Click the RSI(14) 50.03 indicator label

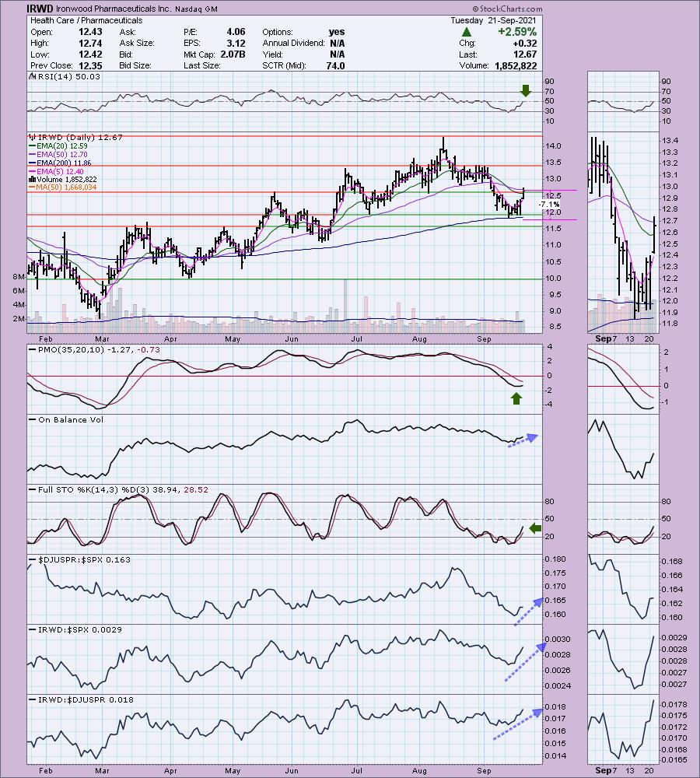click(65, 76)
